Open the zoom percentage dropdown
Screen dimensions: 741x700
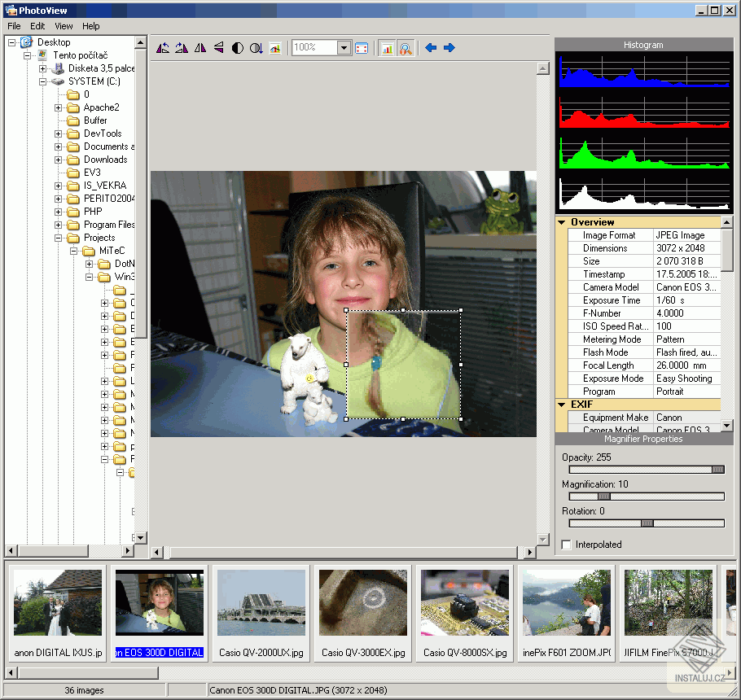pos(344,47)
